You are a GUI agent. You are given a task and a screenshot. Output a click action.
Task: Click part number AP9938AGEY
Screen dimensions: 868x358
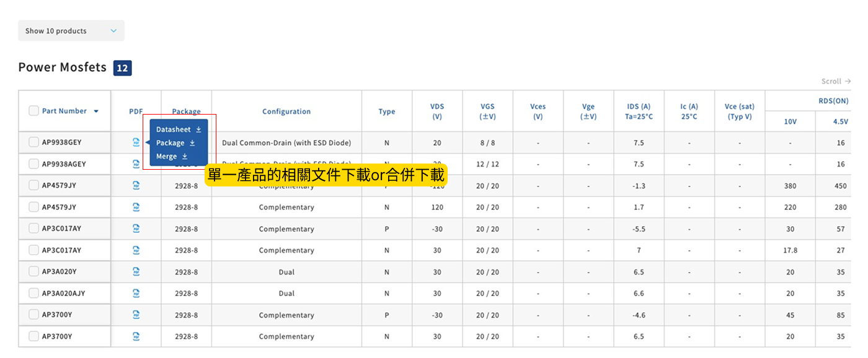pyautogui.click(x=64, y=164)
